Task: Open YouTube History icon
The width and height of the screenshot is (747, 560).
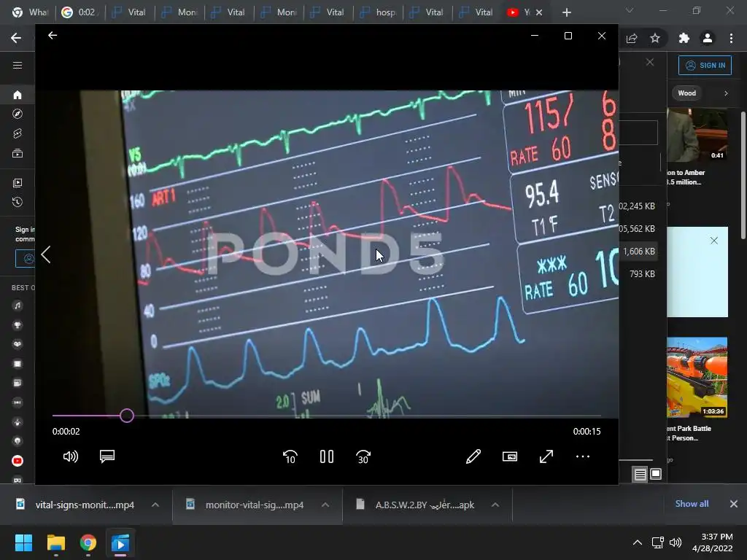Action: pos(18,202)
